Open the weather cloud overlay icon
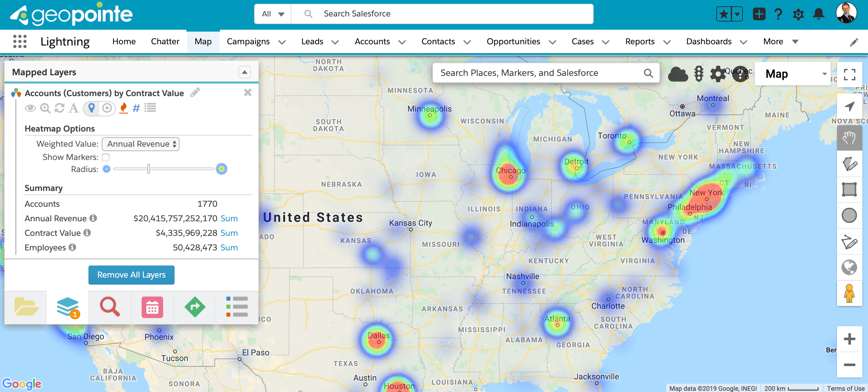 click(678, 74)
